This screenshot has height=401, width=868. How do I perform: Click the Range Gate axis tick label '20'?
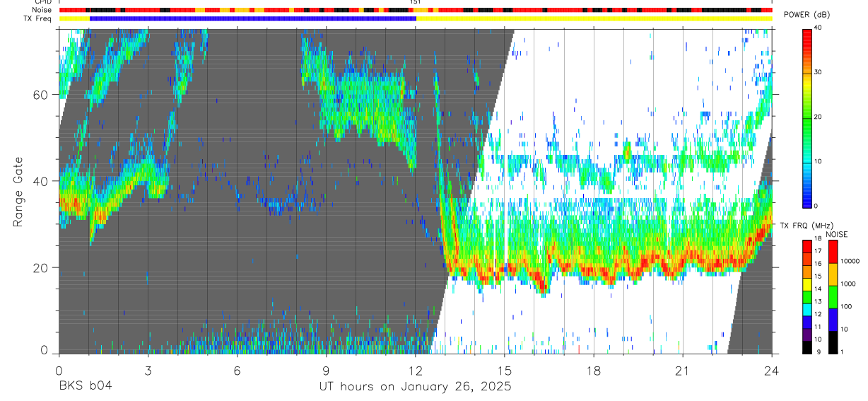click(x=41, y=267)
